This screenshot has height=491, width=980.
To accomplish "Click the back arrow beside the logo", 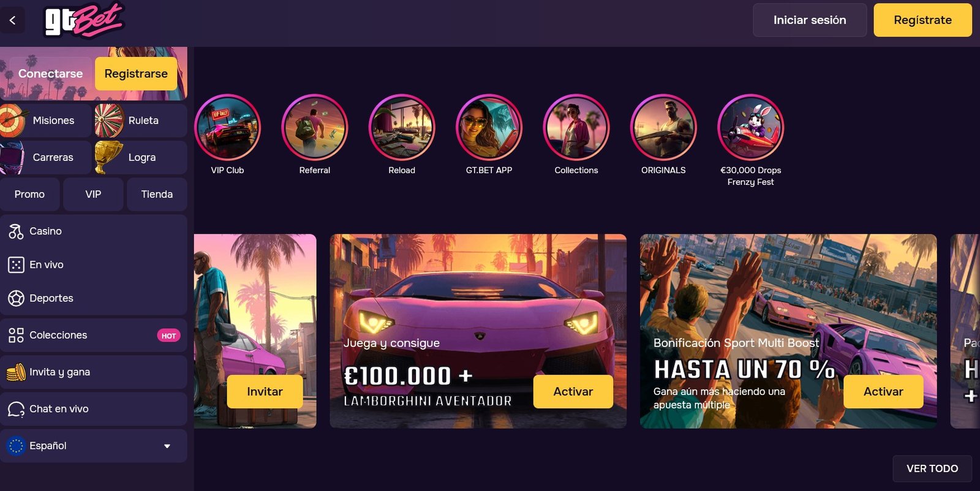I will click(12, 20).
